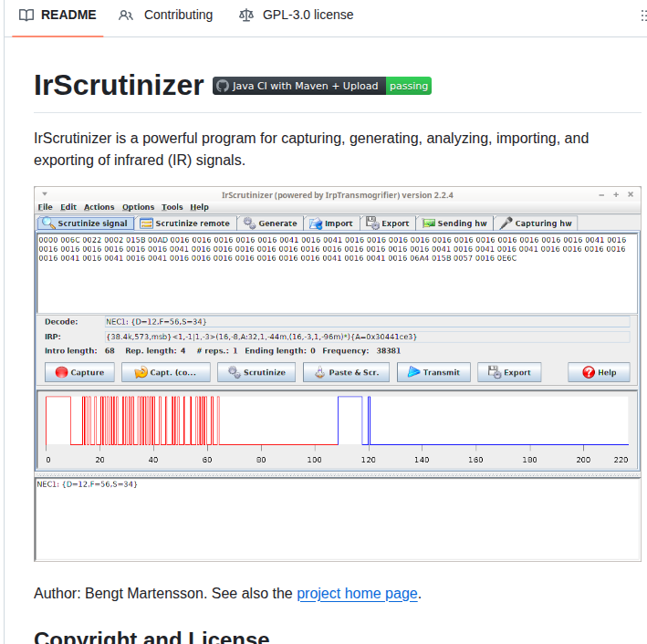The width and height of the screenshot is (647, 644).
Task: Click the import arrow icon on Import tab
Action: [316, 223]
